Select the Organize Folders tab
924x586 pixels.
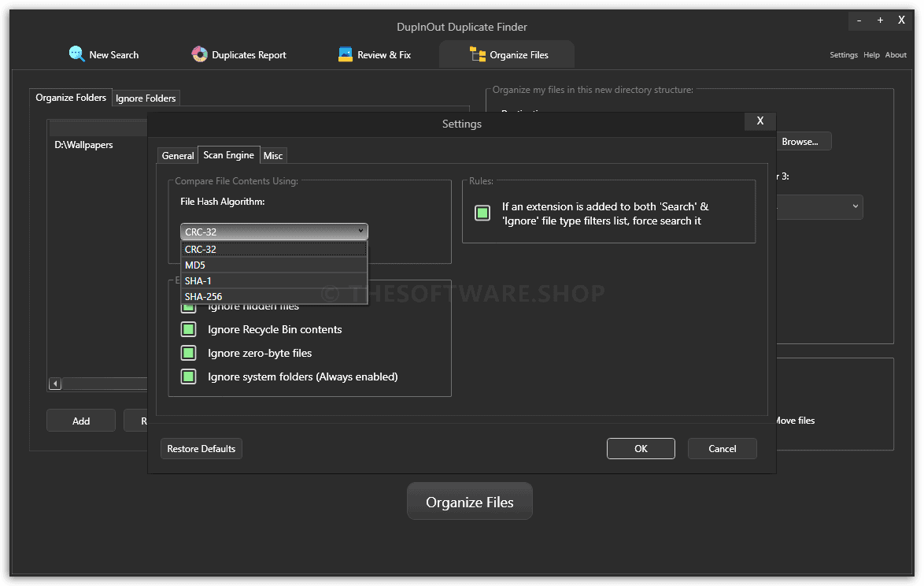71,98
